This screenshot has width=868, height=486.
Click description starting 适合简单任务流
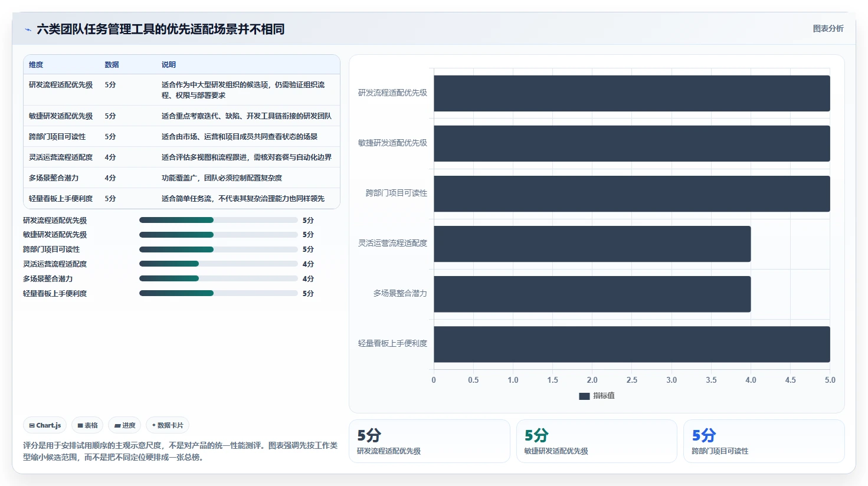(x=243, y=199)
